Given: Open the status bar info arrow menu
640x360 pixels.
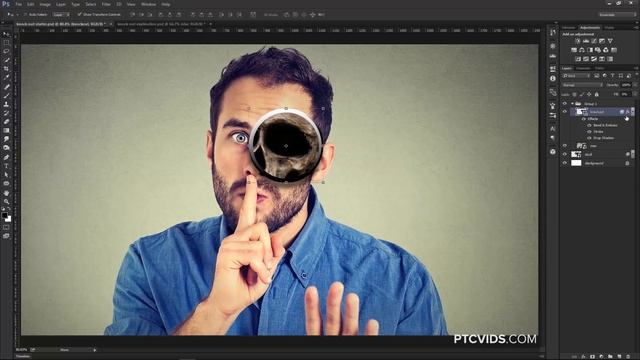Looking at the screenshot, I should [95, 350].
